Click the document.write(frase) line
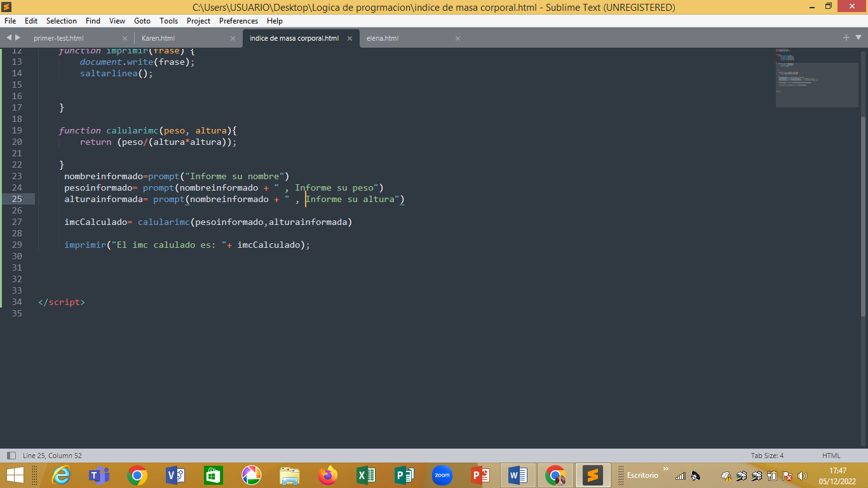This screenshot has height=488, width=868. (137, 62)
